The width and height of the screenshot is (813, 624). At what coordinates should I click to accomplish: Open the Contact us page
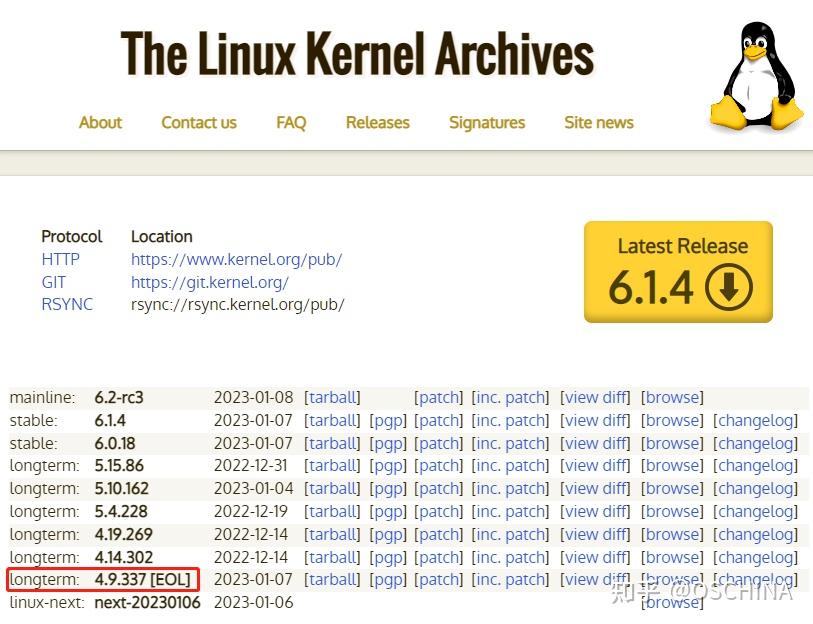coord(198,122)
